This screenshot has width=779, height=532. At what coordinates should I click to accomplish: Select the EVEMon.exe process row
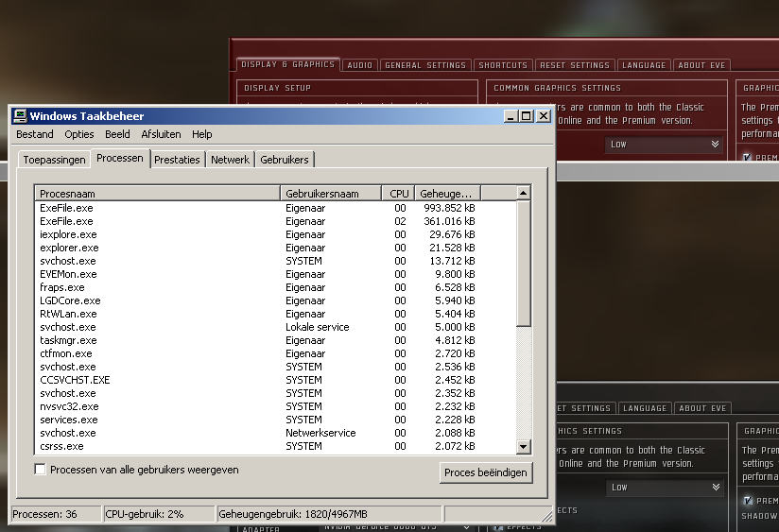[x=275, y=274]
